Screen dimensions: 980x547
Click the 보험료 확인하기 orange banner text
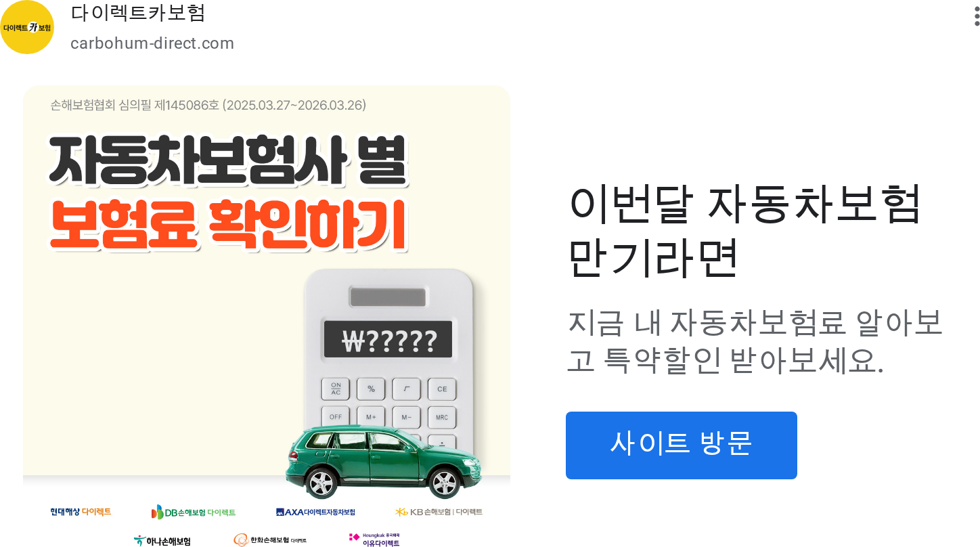(x=227, y=225)
